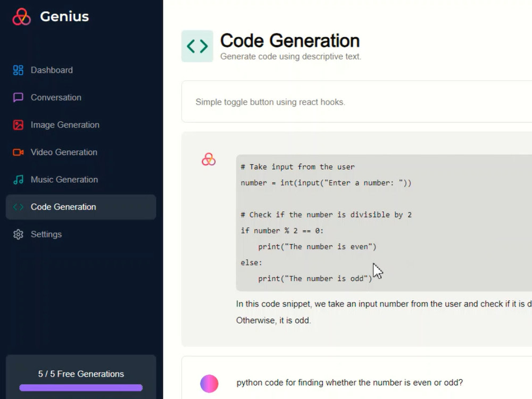The height and width of the screenshot is (399, 532).
Task: Click the Genius brand name
Action: point(64,16)
